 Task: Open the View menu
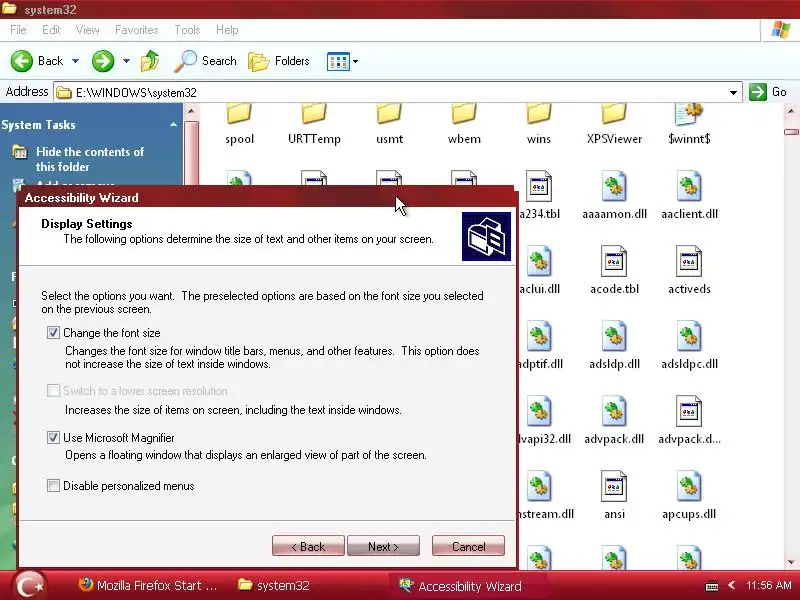(87, 30)
